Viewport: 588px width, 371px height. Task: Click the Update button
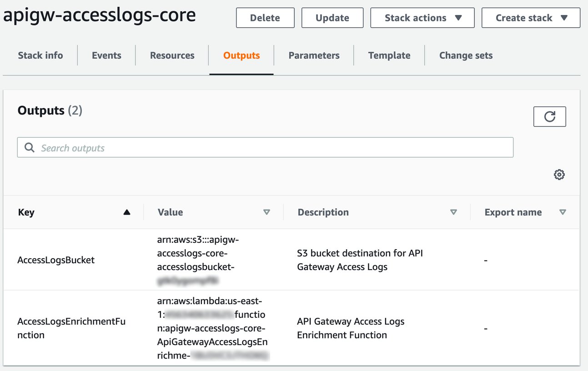pos(332,18)
